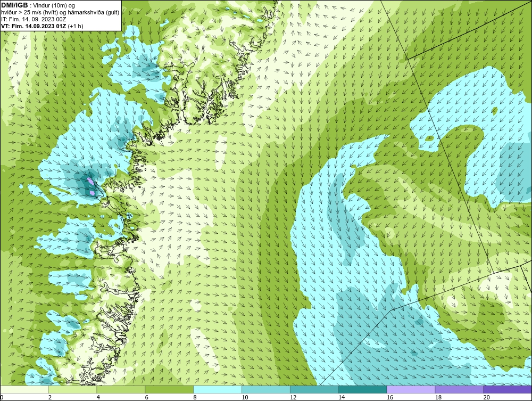Click the DMI/IGB title text
532x401 pixels.
pyautogui.click(x=14, y=5)
